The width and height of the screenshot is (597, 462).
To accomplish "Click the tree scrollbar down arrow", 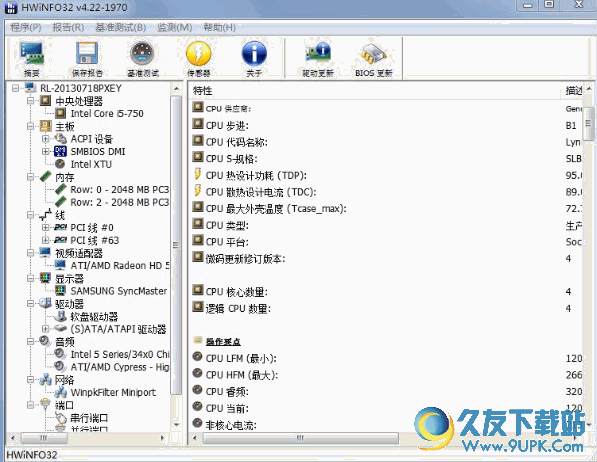I will 176,425.
